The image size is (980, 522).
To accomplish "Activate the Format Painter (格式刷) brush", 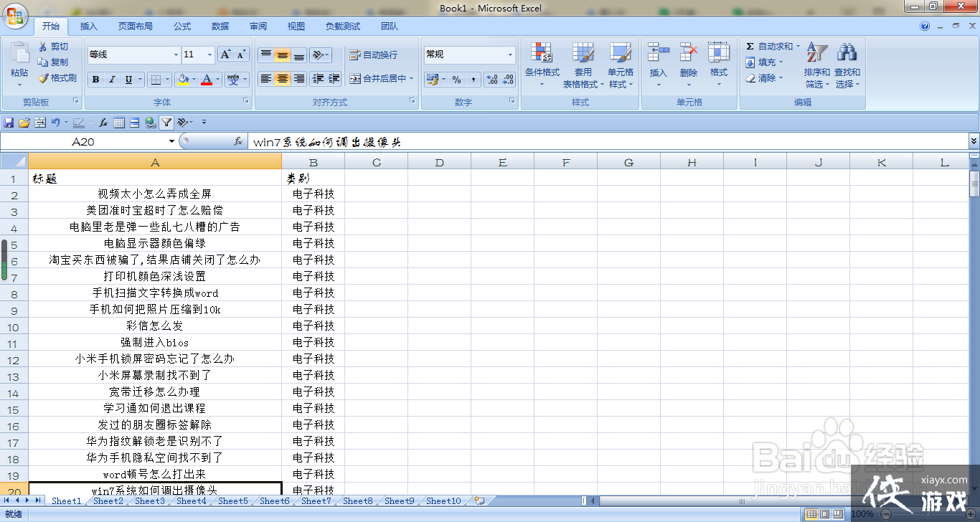I will pyautogui.click(x=43, y=78).
